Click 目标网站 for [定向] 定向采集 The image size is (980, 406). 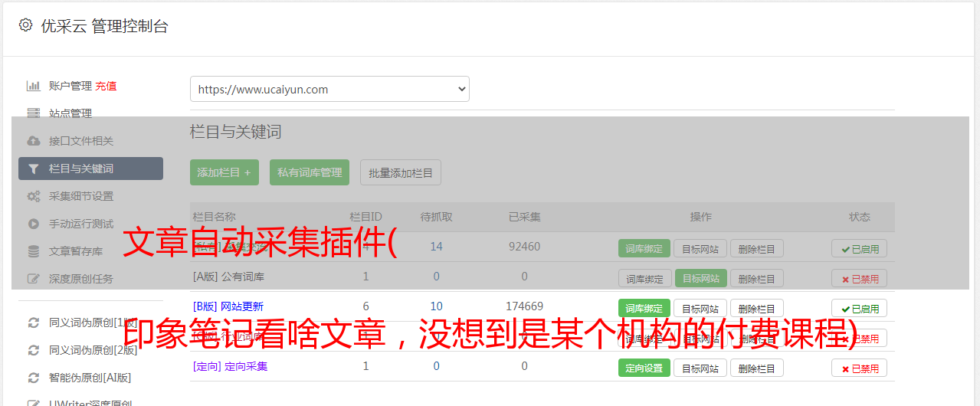[700, 368]
